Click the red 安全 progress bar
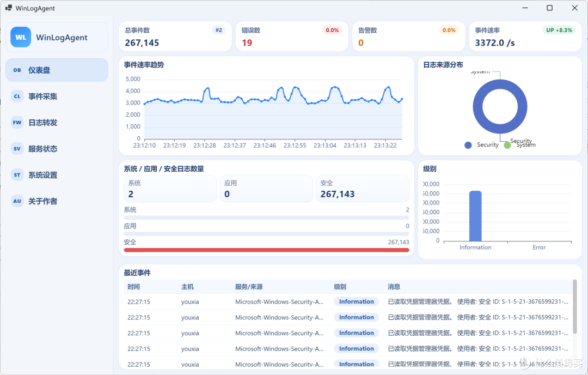 pos(266,250)
